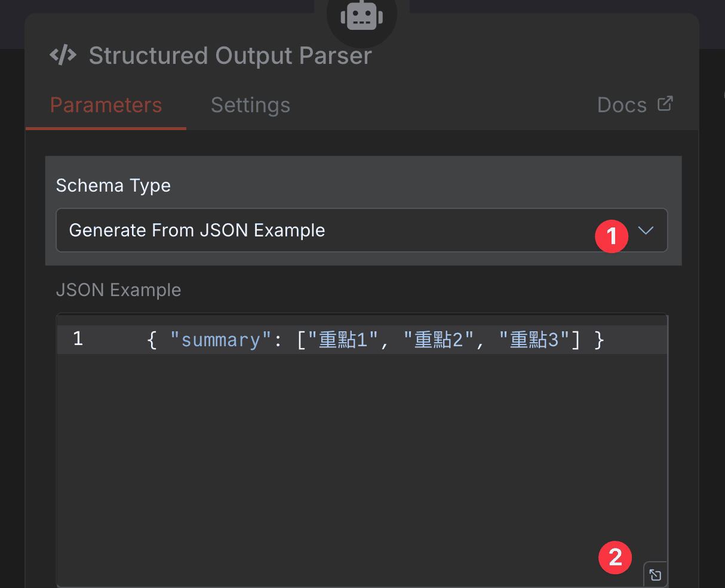Image resolution: width=725 pixels, height=588 pixels.
Task: Select the "summary" key in the JSON example
Action: point(220,338)
